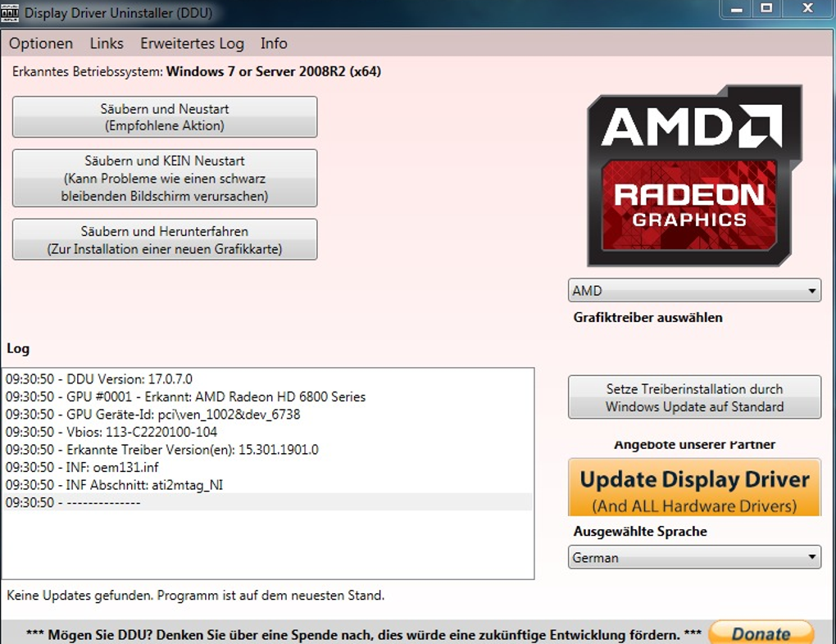The image size is (836, 644).
Task: Click Setze Treiberinstallation durch Windows Update auf Standard
Action: point(695,396)
